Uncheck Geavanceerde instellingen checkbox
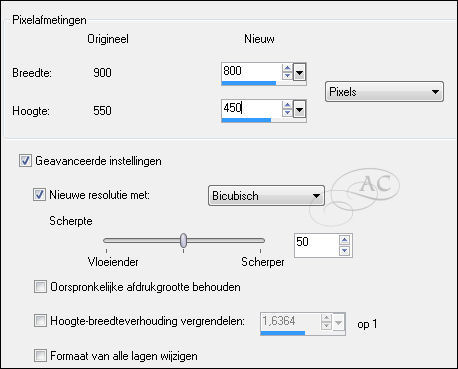The height and width of the screenshot is (369, 458). tap(25, 160)
